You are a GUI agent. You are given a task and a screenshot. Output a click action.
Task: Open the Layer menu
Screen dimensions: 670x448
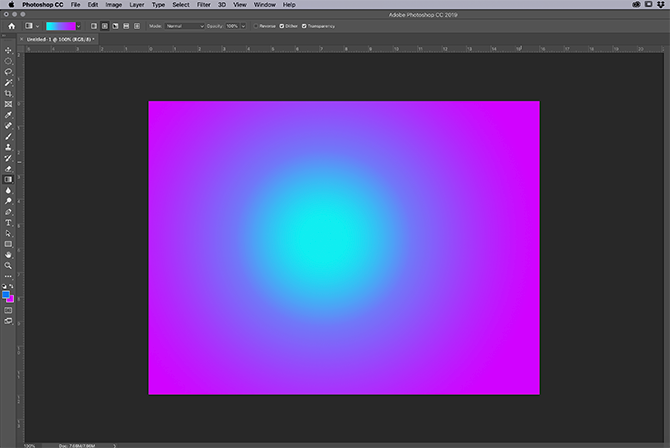click(x=136, y=5)
